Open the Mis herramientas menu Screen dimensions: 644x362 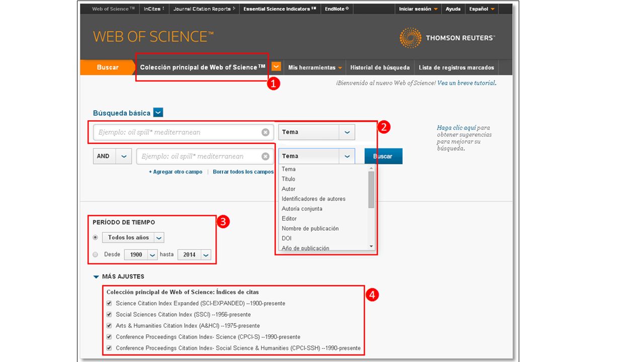(315, 67)
